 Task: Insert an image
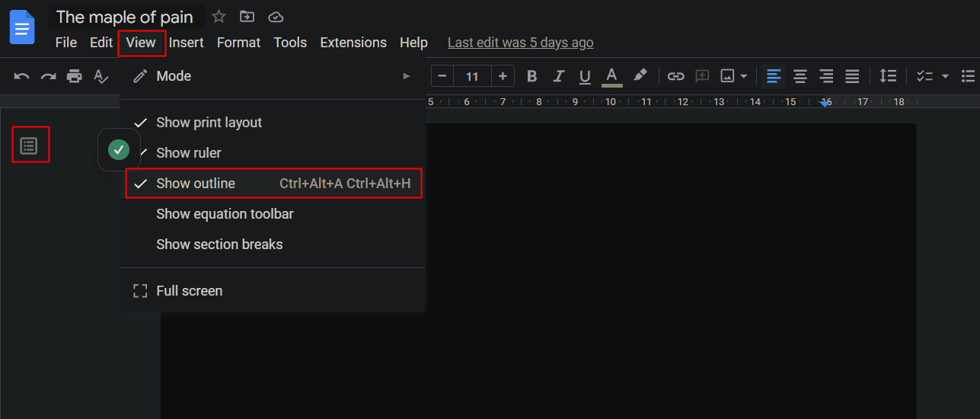728,76
